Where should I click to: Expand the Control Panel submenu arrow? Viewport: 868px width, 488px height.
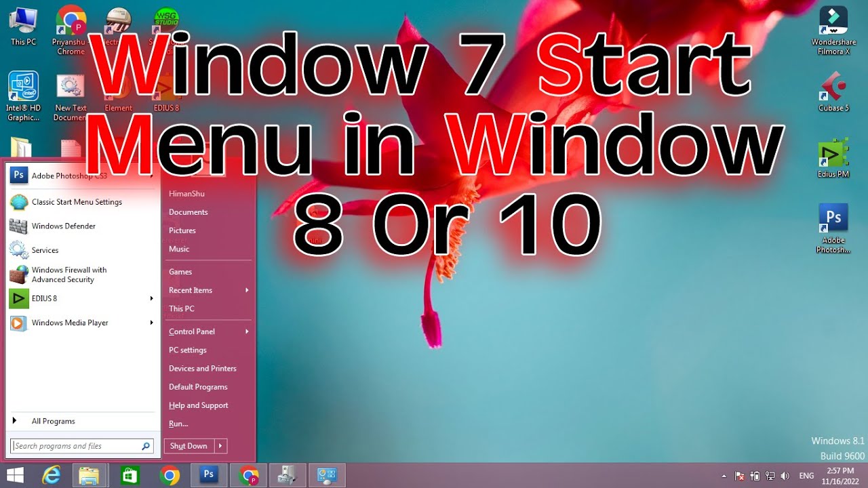tap(247, 331)
